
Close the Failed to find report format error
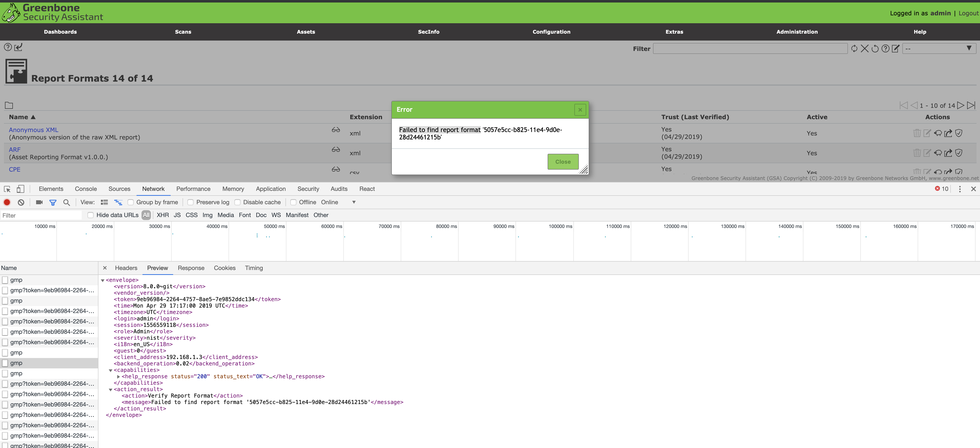(563, 161)
